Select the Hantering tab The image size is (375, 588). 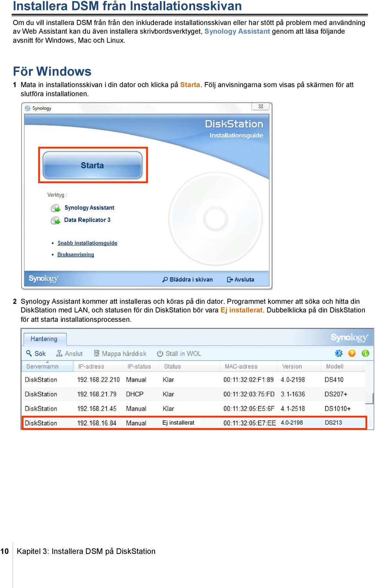[45, 339]
